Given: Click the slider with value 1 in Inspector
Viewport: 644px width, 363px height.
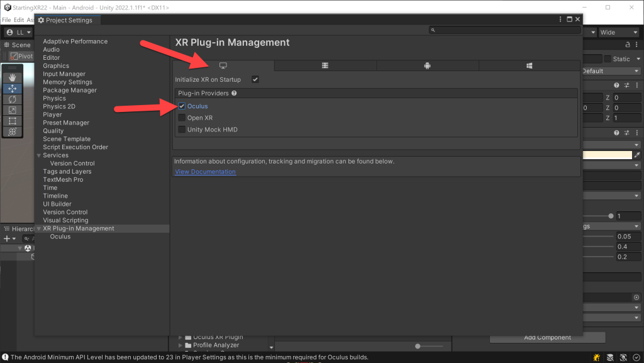Looking at the screenshot, I should pyautogui.click(x=598, y=216).
